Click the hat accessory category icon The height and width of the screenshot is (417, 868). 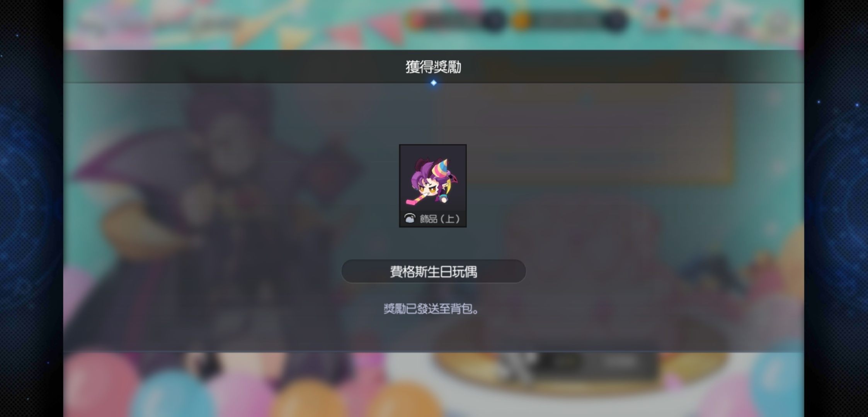coord(410,219)
